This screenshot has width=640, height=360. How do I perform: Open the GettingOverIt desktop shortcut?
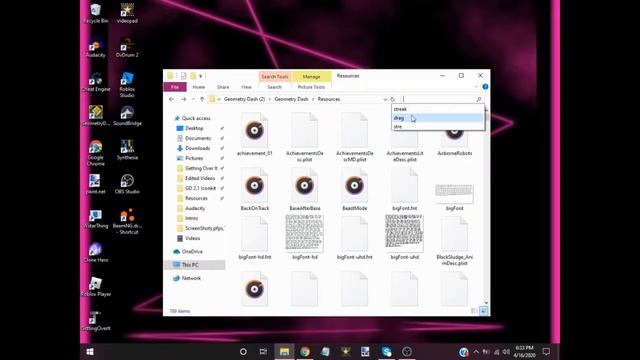96,321
